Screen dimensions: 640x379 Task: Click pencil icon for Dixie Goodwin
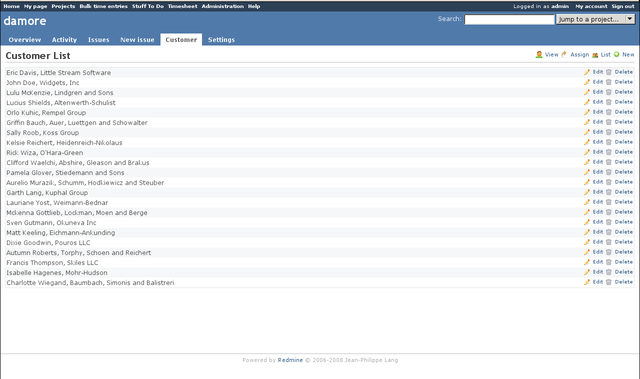[x=587, y=242]
